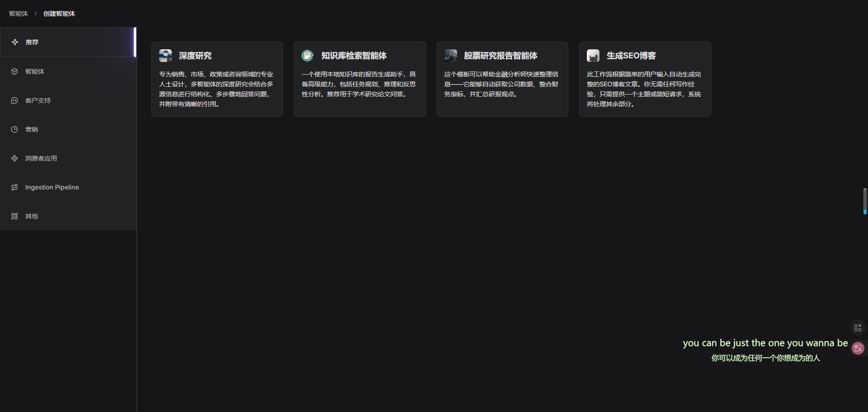
Task: Click the Ingestion Pipeline sidebar icon
Action: coord(14,187)
